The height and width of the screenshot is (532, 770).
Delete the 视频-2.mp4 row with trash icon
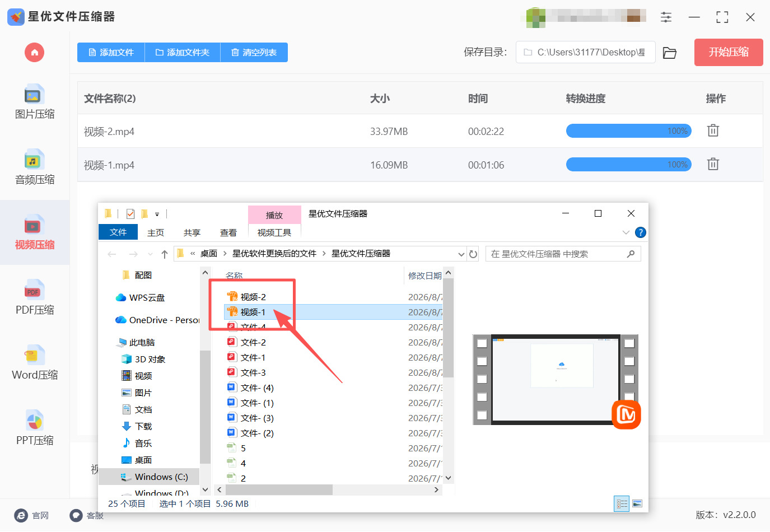click(x=713, y=130)
